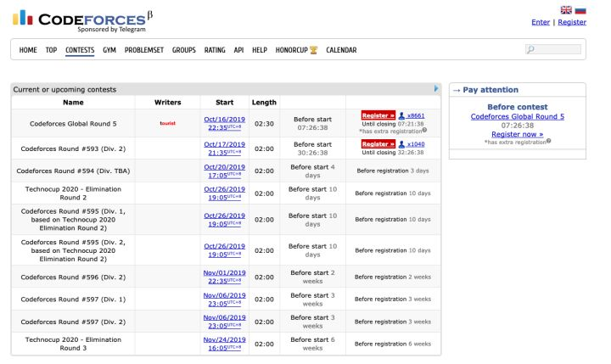
Task: Click 02:30 length value
Action: pos(264,124)
